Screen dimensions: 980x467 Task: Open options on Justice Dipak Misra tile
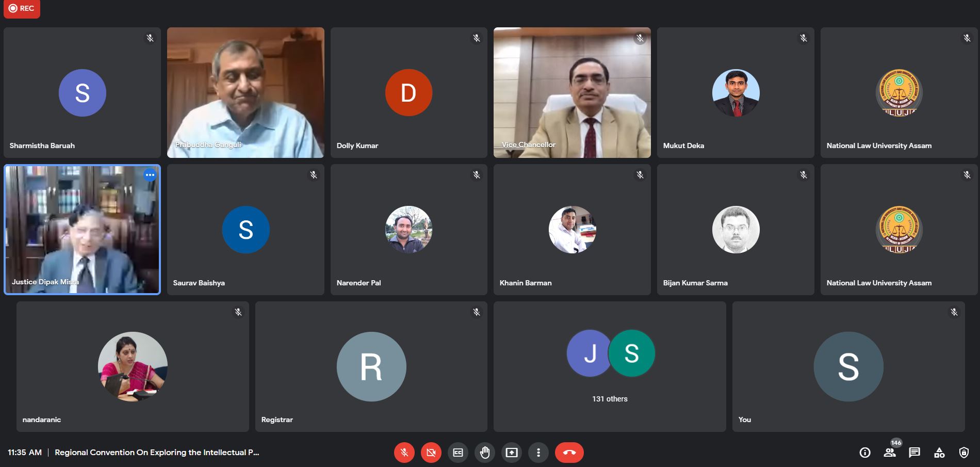150,175
